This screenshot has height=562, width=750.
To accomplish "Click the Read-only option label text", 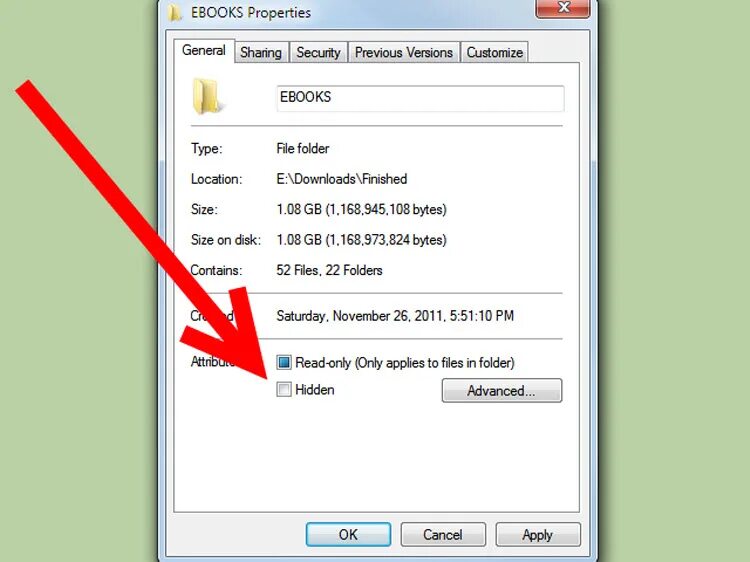I will coord(405,363).
